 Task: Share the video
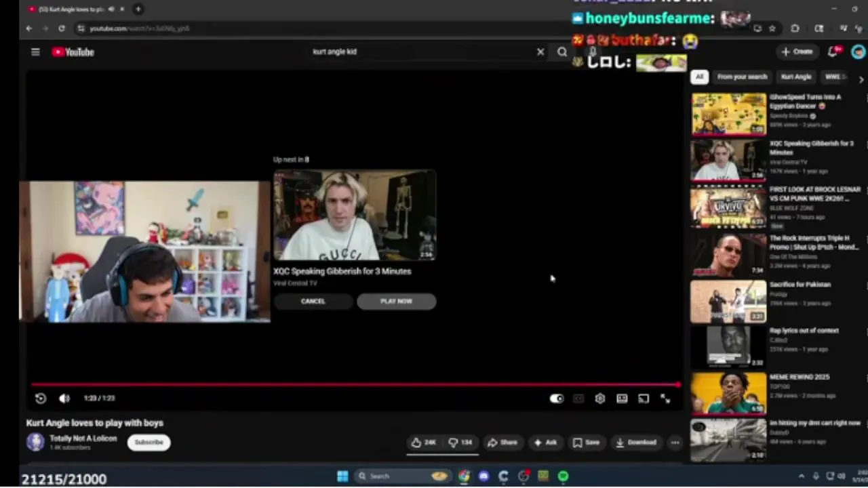(502, 443)
